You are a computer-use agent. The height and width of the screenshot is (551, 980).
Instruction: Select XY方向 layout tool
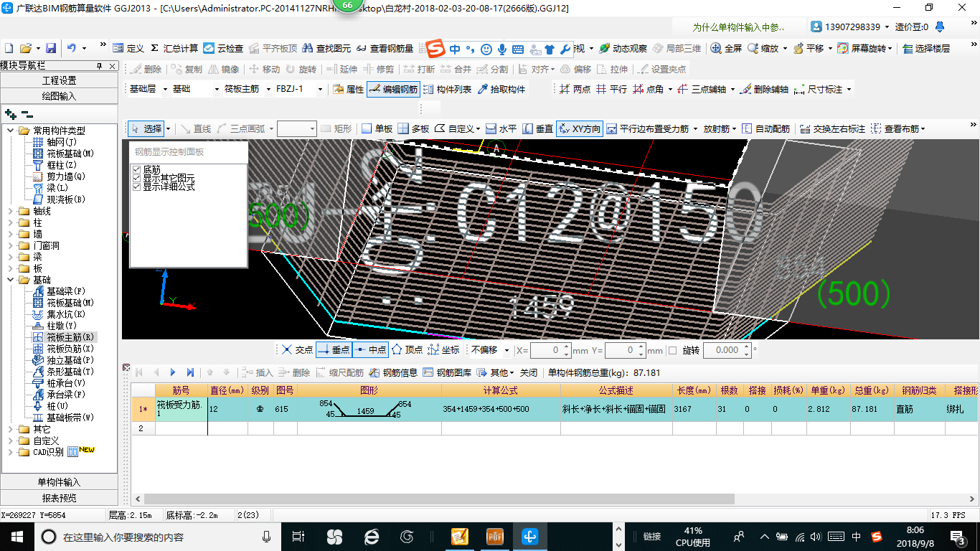pos(579,128)
